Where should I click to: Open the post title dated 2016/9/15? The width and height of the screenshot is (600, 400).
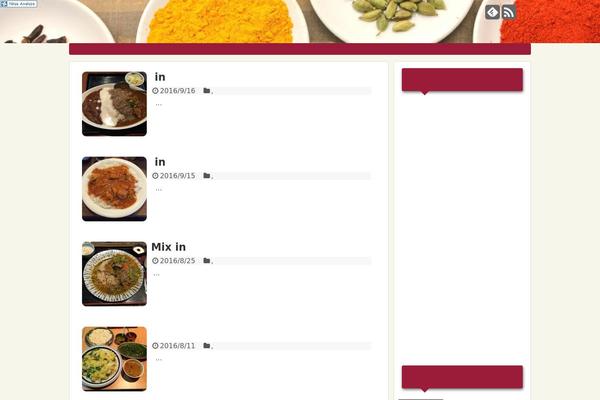pos(160,162)
